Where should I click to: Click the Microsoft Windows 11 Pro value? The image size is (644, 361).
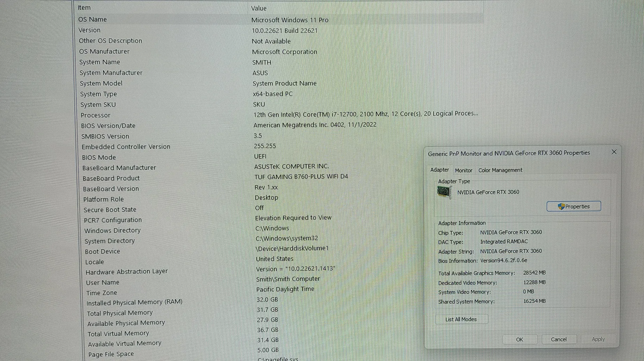click(290, 20)
